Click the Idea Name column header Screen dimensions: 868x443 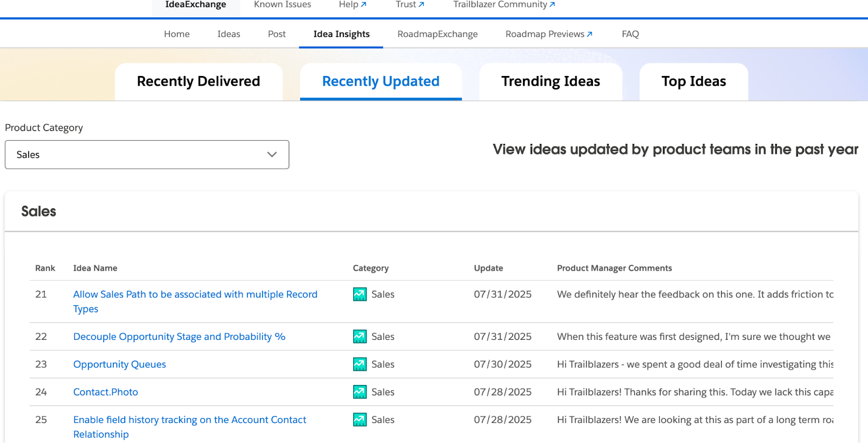click(x=95, y=268)
